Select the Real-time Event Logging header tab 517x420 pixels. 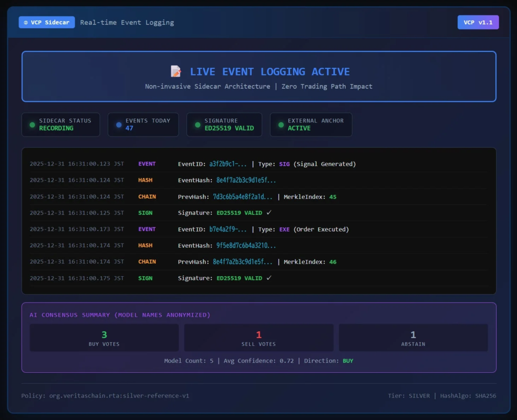[126, 22]
